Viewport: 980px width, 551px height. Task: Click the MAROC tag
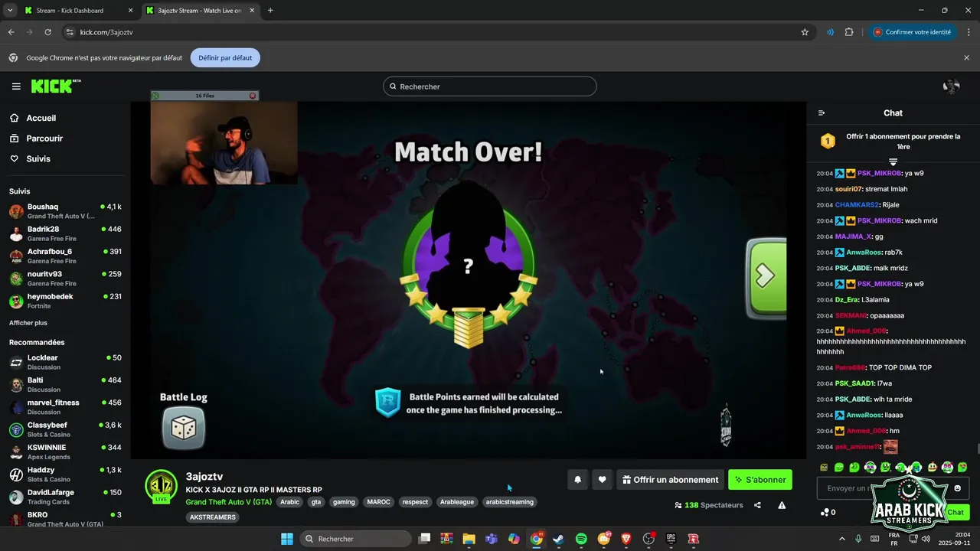[x=378, y=502]
